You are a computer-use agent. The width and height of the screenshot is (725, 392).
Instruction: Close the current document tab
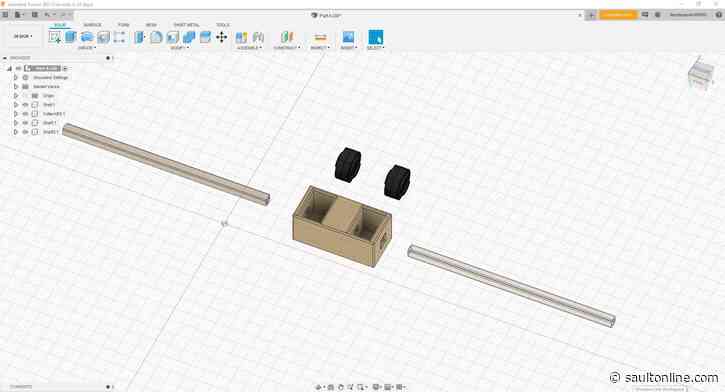click(580, 15)
